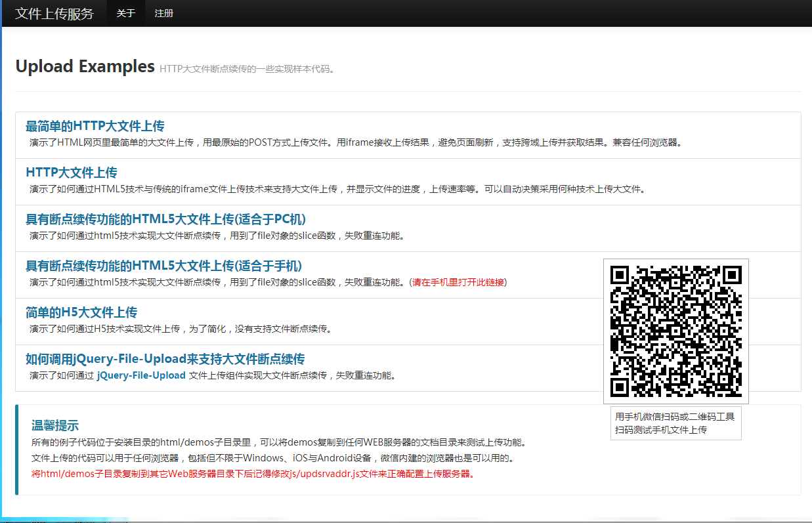
Task: Click the 用手机微信扫码 caption below QR code
Action: pyautogui.click(x=675, y=423)
